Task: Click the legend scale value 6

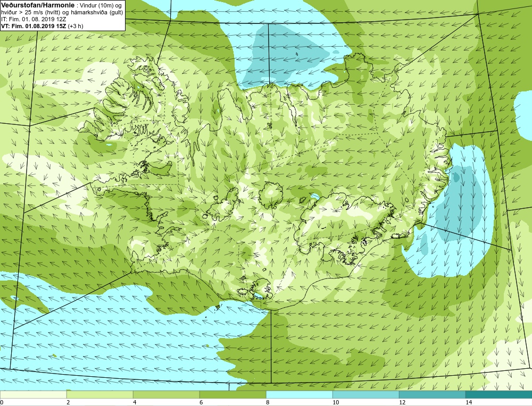Action: [201, 402]
